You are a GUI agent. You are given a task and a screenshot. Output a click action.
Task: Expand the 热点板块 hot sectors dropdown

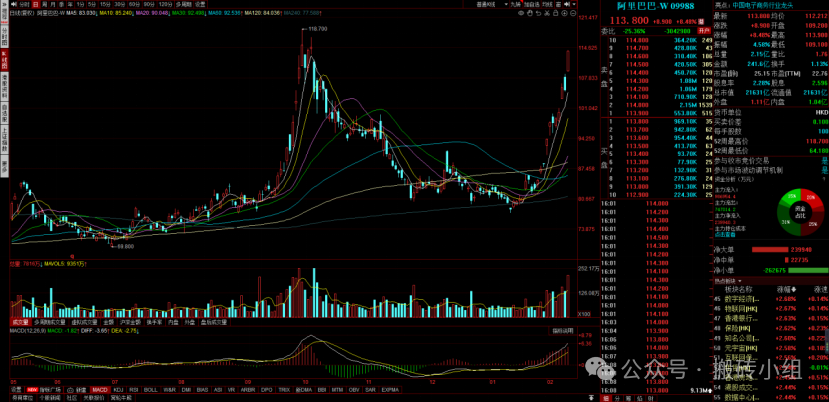729,281
